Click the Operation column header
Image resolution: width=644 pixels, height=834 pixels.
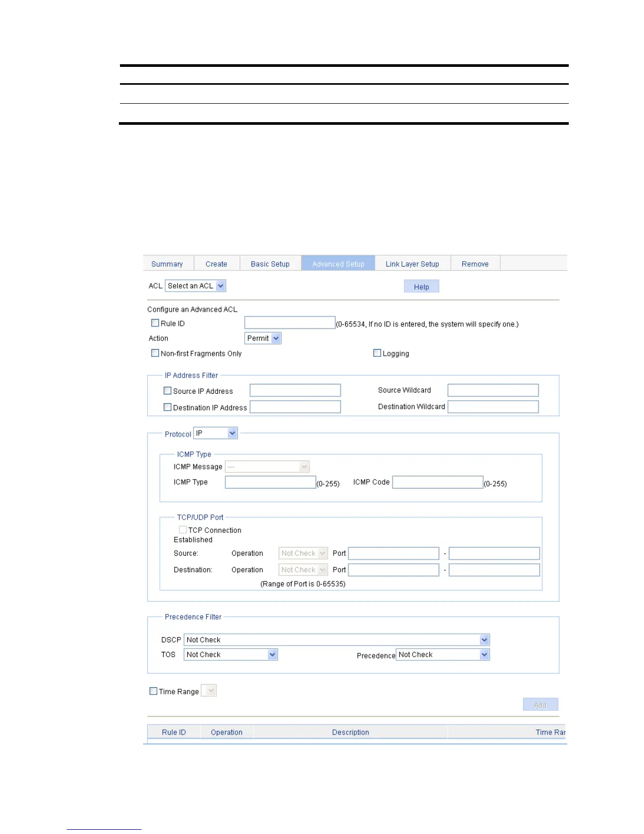pos(227,732)
